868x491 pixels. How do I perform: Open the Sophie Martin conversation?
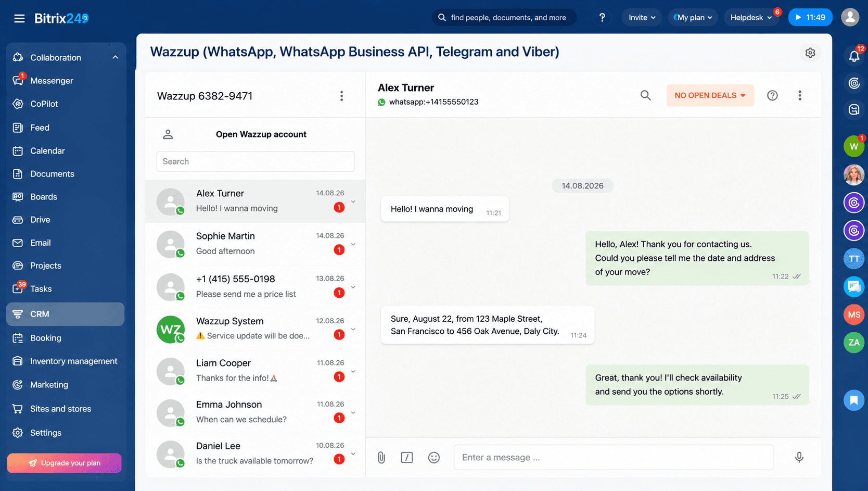tap(255, 244)
